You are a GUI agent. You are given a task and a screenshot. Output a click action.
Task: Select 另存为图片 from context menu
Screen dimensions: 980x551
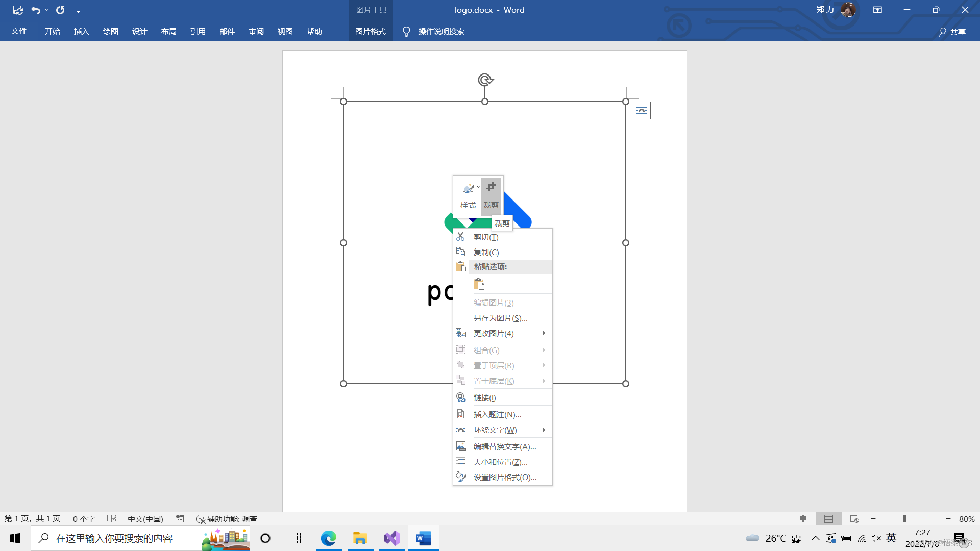point(500,318)
